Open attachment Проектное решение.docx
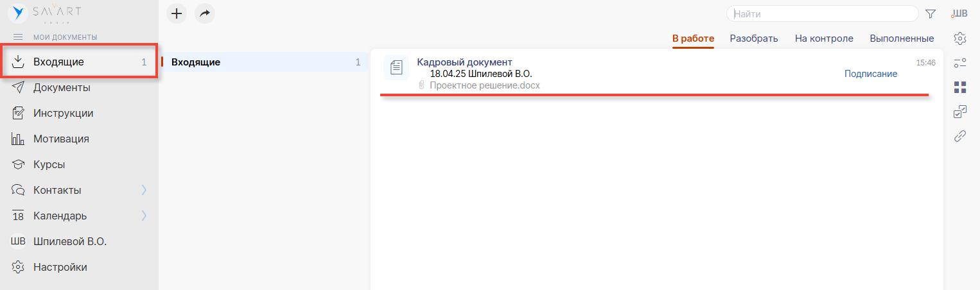980x290 pixels. (485, 85)
